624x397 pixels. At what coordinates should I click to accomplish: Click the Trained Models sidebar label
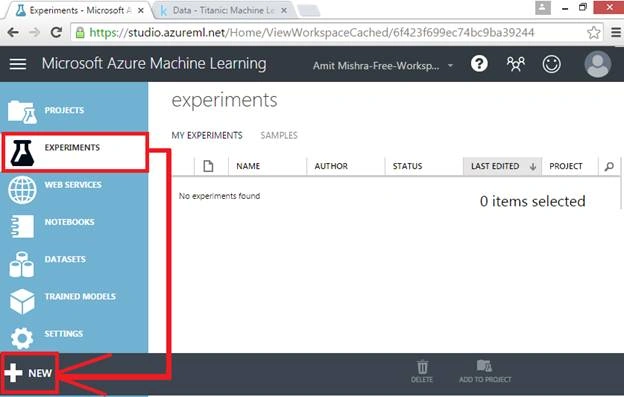click(80, 296)
